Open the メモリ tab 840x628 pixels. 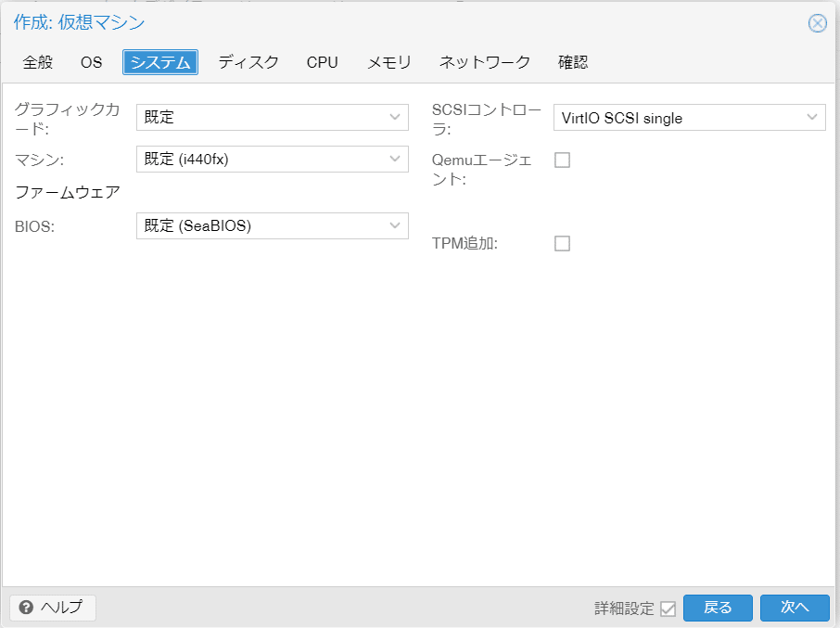click(388, 62)
